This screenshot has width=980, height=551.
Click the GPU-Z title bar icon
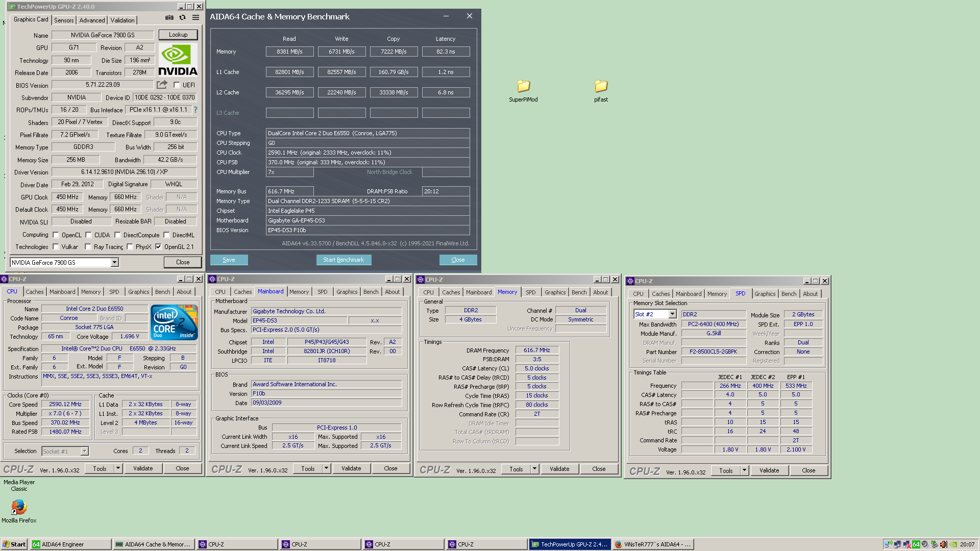click(x=12, y=7)
